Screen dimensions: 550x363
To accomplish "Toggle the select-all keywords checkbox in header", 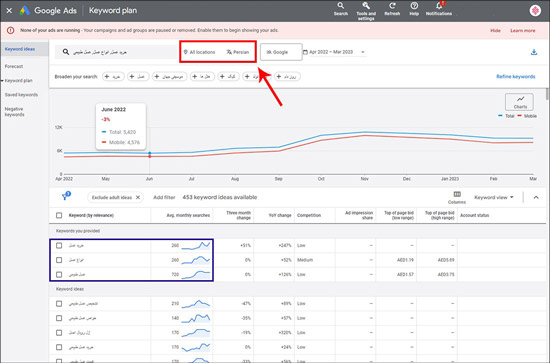I will point(59,215).
